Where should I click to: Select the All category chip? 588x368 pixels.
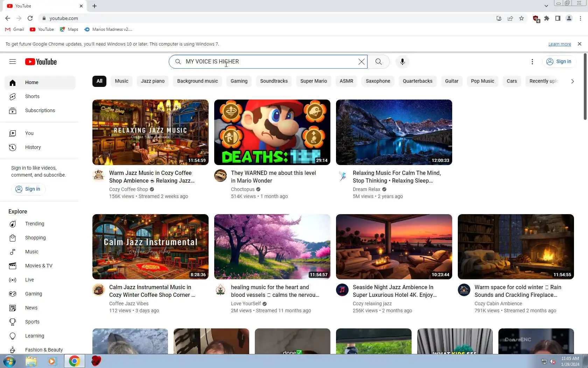click(x=99, y=81)
